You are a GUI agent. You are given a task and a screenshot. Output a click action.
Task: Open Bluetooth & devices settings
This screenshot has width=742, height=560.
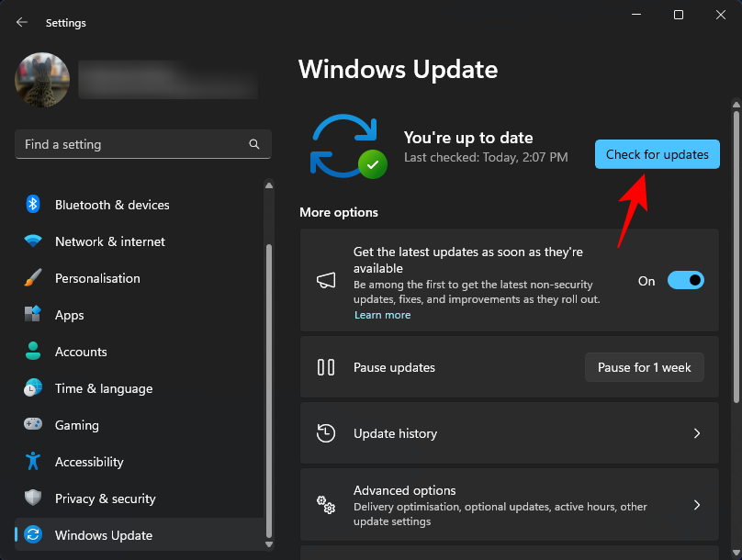(x=112, y=205)
